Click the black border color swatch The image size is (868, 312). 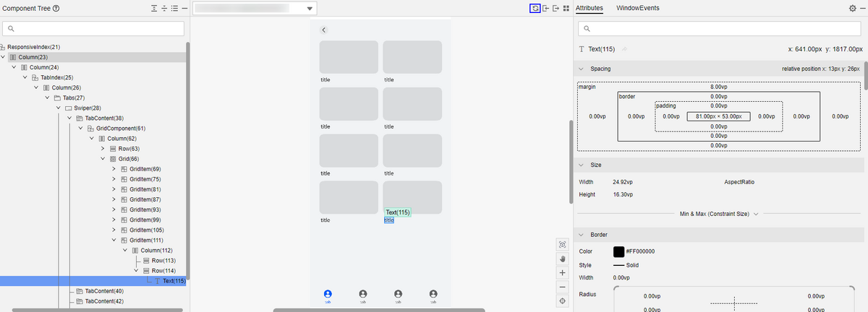pos(618,251)
